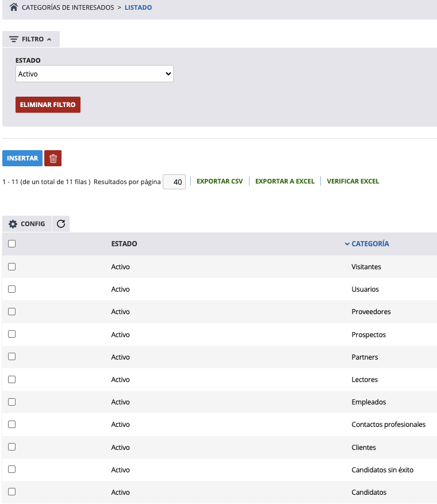Image resolution: width=437 pixels, height=504 pixels.
Task: Click the results per page field
Action: [x=174, y=182]
